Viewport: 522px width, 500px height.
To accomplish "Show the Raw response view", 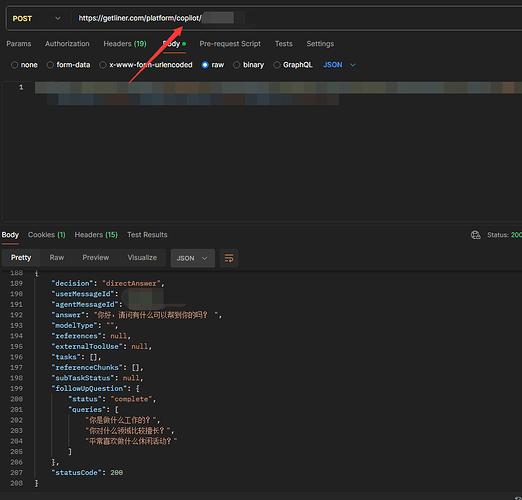I will pos(57,257).
